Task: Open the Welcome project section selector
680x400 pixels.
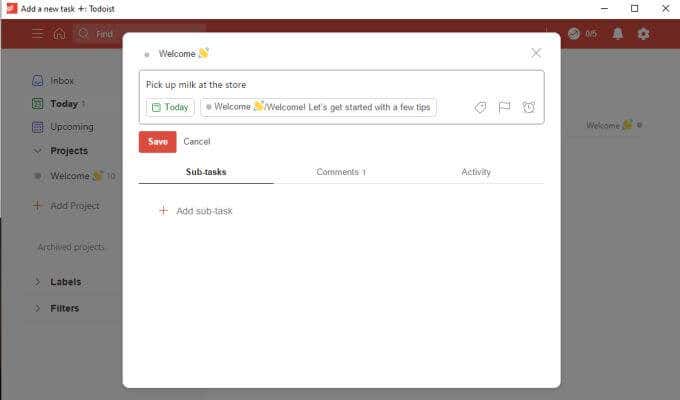Action: [x=318, y=107]
